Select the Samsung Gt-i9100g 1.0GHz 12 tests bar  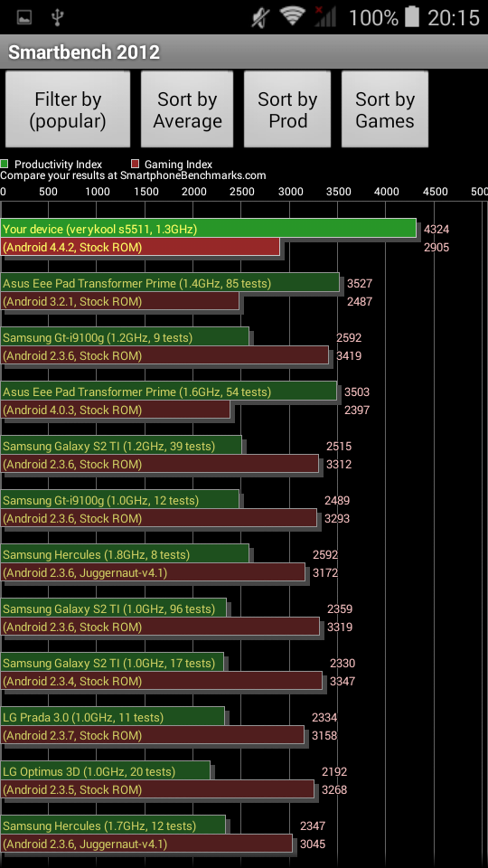point(120,499)
